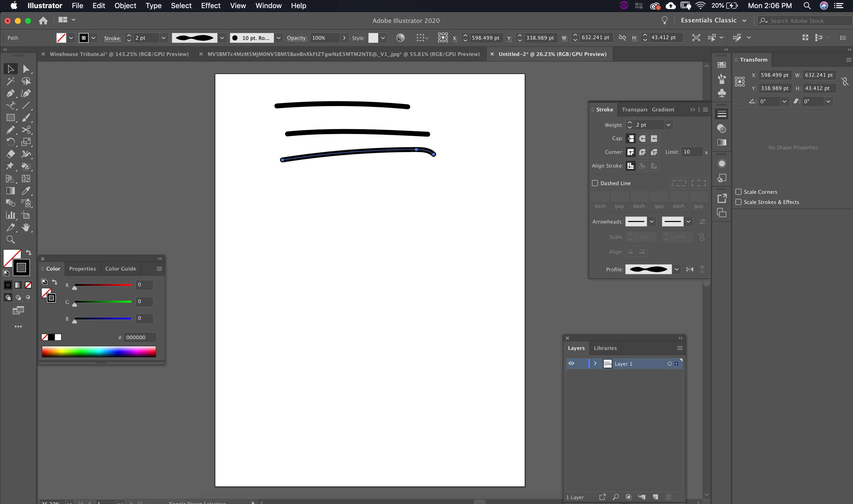Enable Scale Strokes & Effects checkbox

[738, 202]
